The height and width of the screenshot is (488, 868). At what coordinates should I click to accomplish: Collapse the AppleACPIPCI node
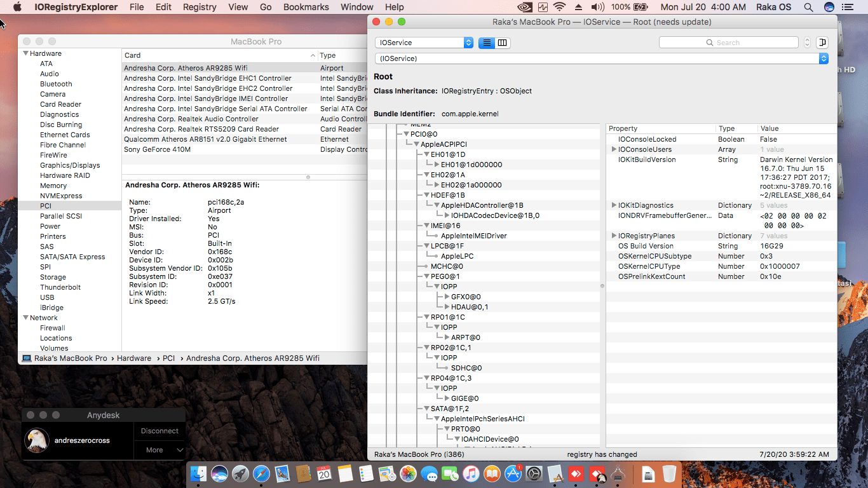click(x=416, y=144)
